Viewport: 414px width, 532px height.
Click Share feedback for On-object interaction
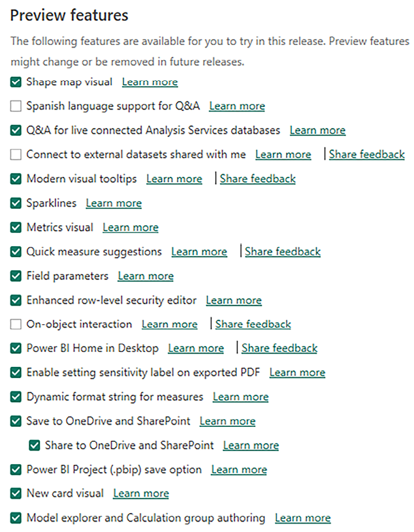[253, 324]
